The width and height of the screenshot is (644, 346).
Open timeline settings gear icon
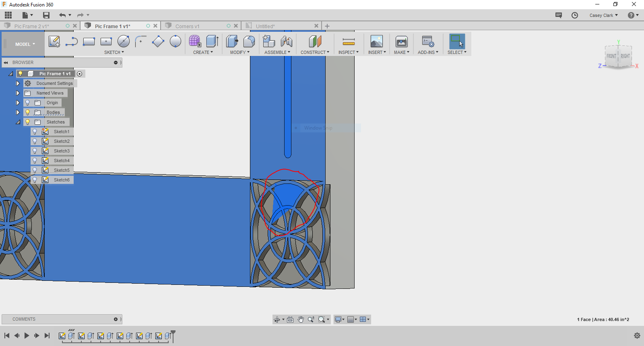click(637, 336)
